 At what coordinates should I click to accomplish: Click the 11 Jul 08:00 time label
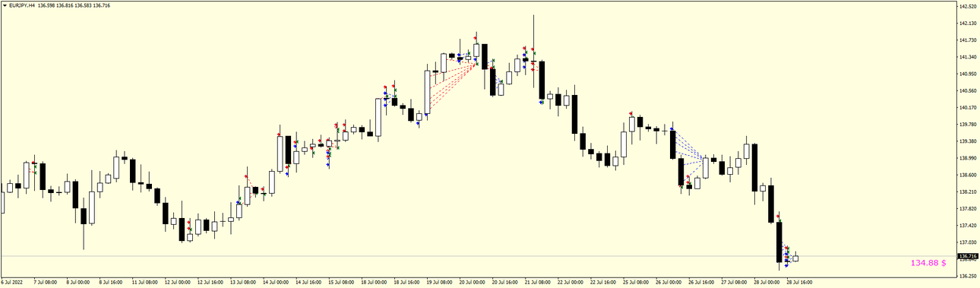coord(144,283)
